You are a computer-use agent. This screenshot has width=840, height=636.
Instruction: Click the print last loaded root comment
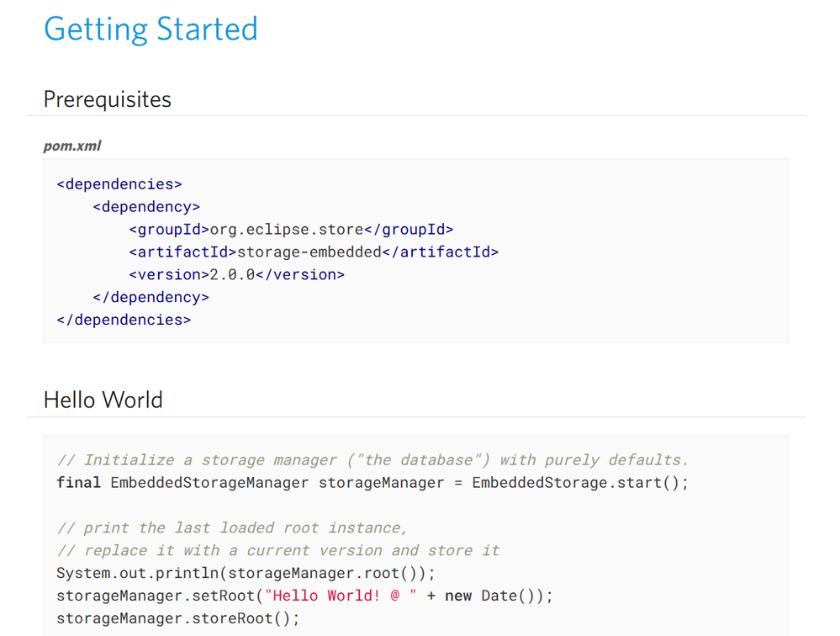232,527
